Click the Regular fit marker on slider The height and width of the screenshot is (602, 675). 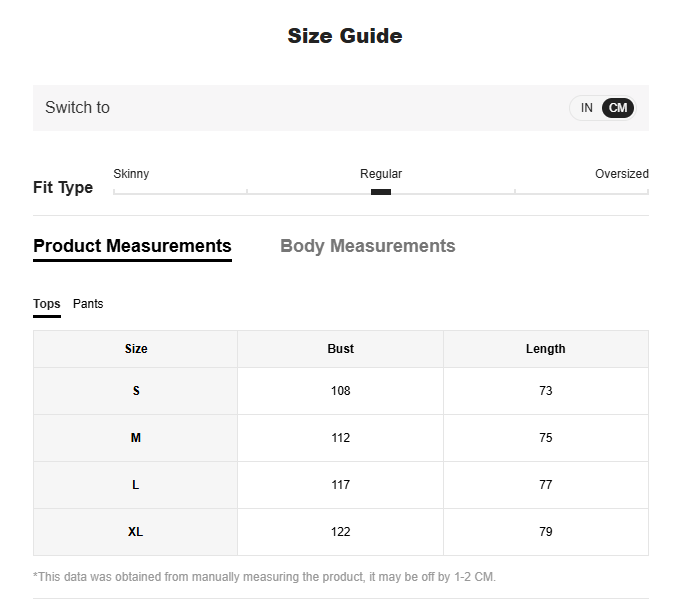[x=381, y=191]
